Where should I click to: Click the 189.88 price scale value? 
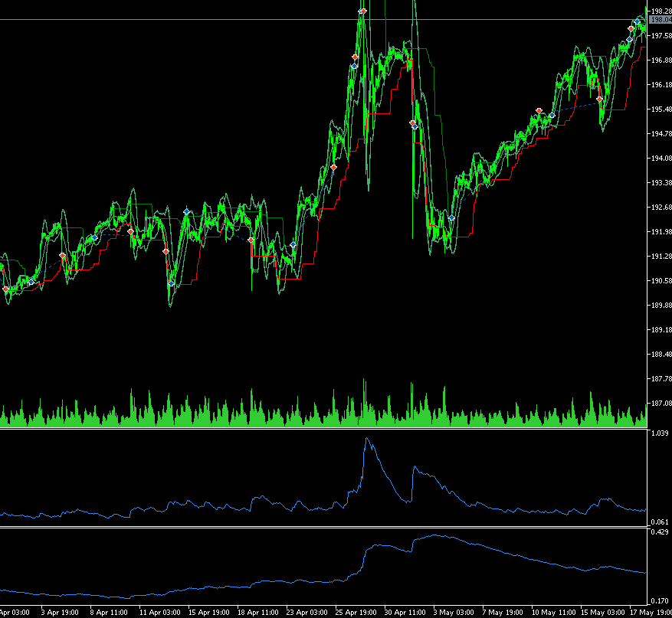click(x=660, y=306)
